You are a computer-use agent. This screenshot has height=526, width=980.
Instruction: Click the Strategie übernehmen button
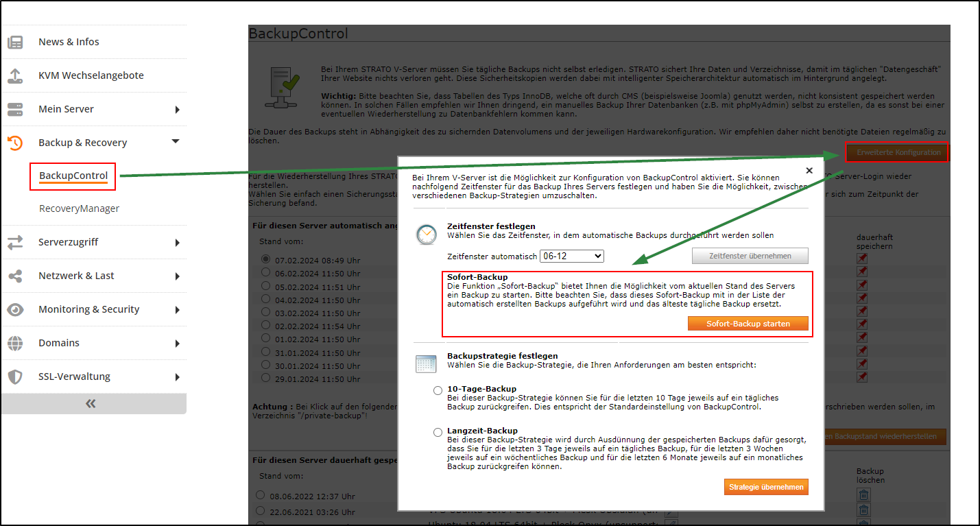[x=765, y=487]
